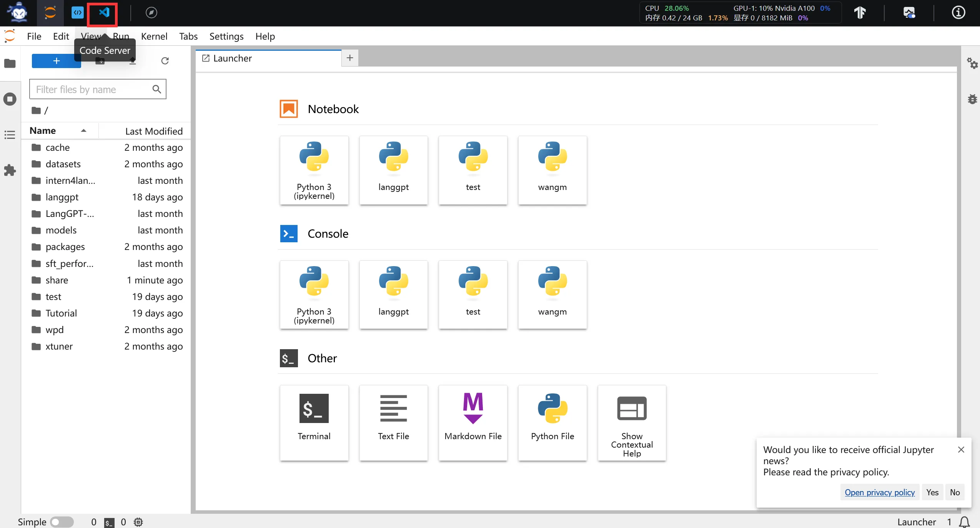Decline Jupyter news with No button

coord(955,492)
